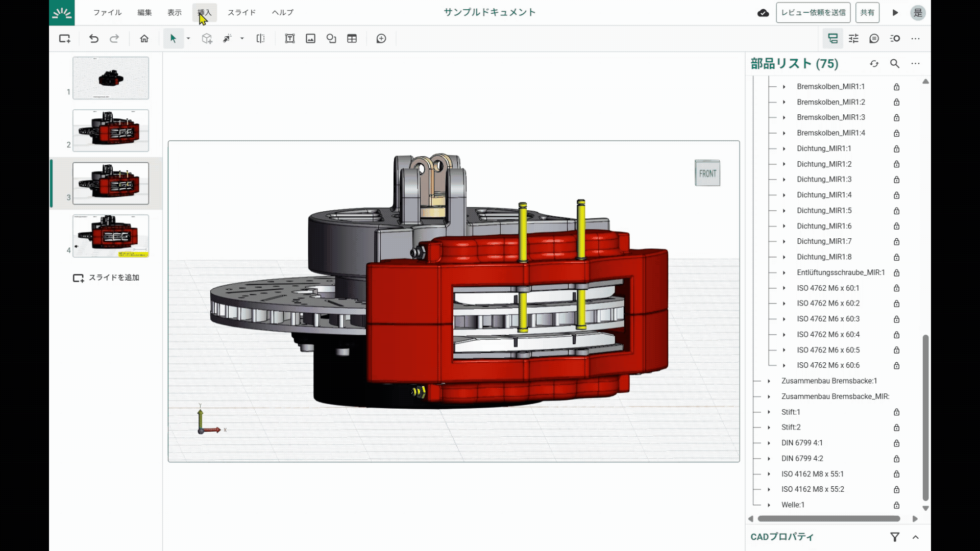Select the text box tool icon
980x551 pixels.
pos(290,38)
